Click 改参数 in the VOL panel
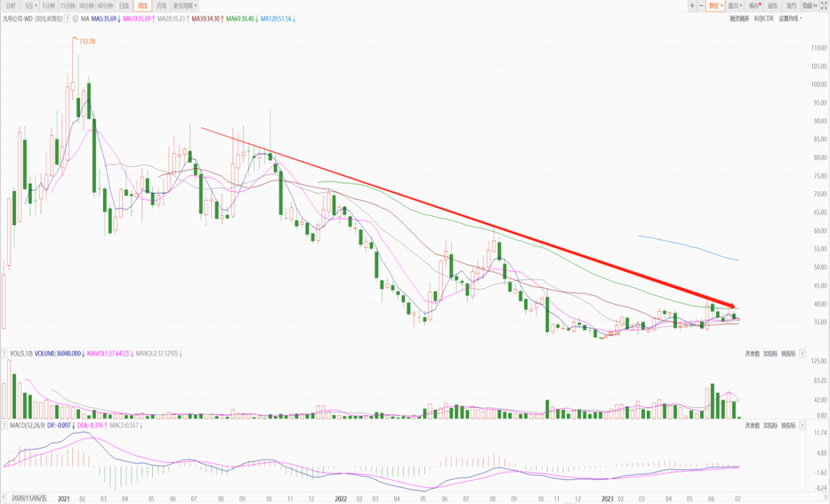The height and width of the screenshot is (504, 830). tap(752, 353)
